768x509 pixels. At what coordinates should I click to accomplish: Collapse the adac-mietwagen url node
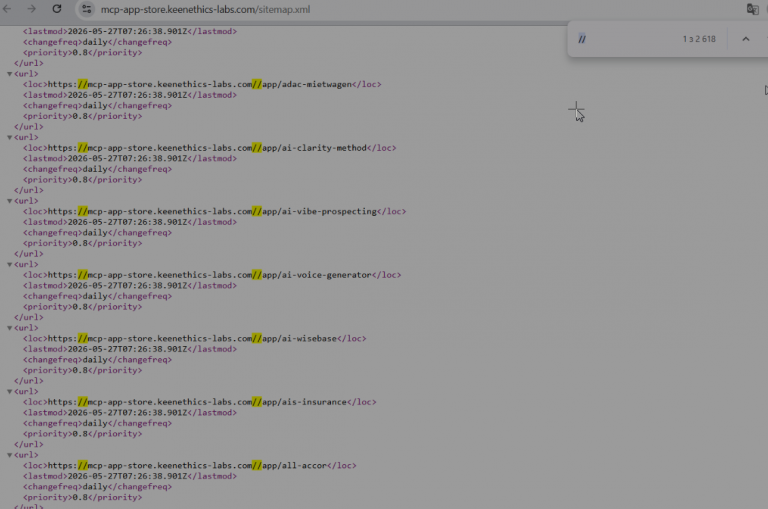(x=9, y=74)
